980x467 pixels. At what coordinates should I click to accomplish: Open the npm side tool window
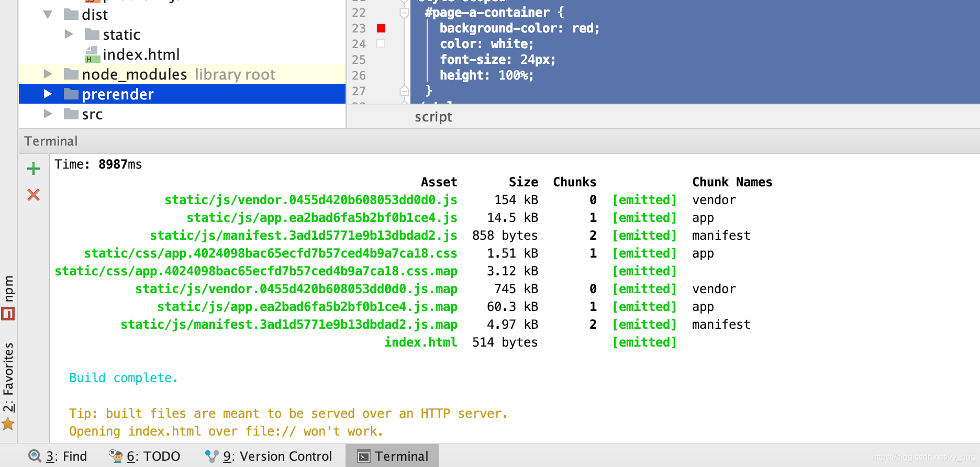point(8,297)
